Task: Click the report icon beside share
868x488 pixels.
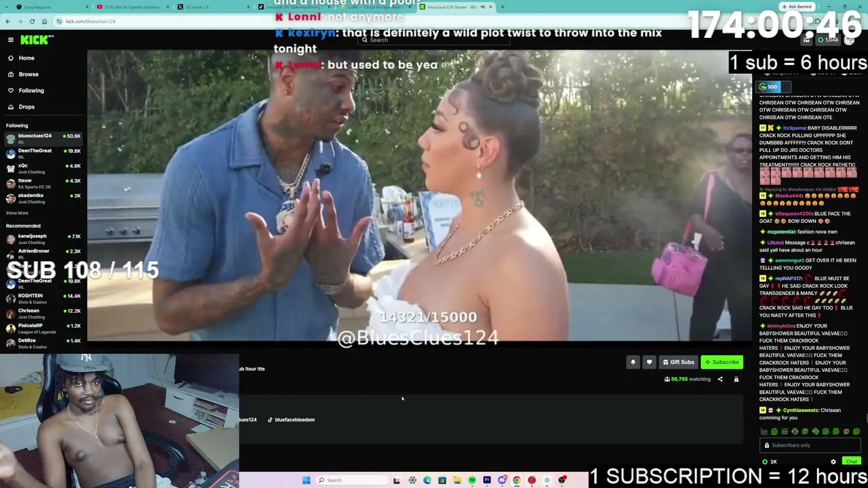Action: pos(736,380)
